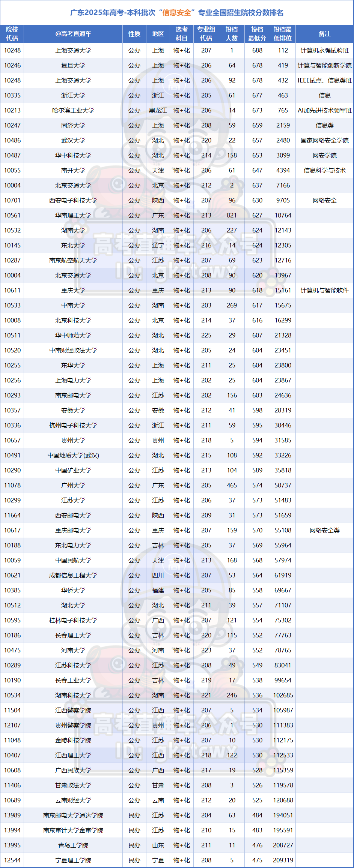Click the 计算机永强试验班 remark cell

[x=325, y=50]
